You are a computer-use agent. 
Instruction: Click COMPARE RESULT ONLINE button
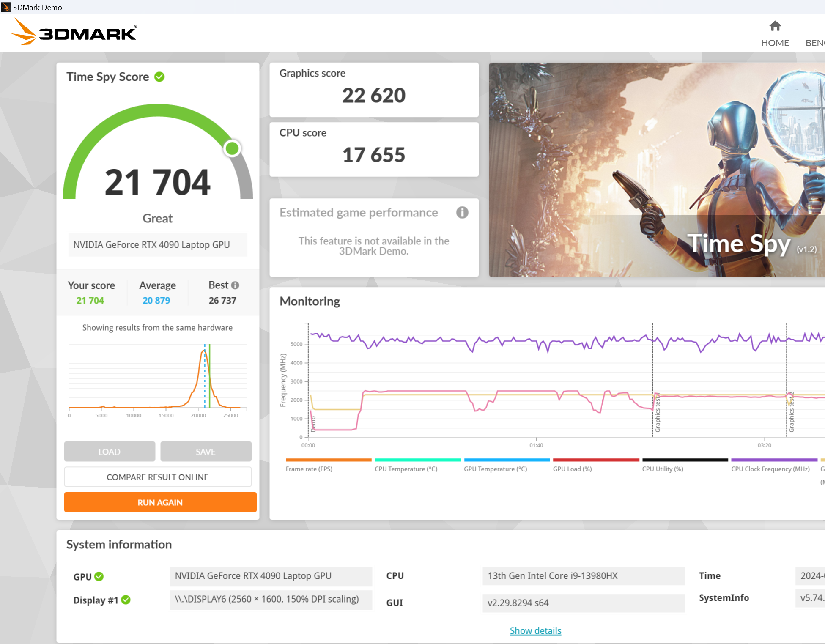click(157, 477)
